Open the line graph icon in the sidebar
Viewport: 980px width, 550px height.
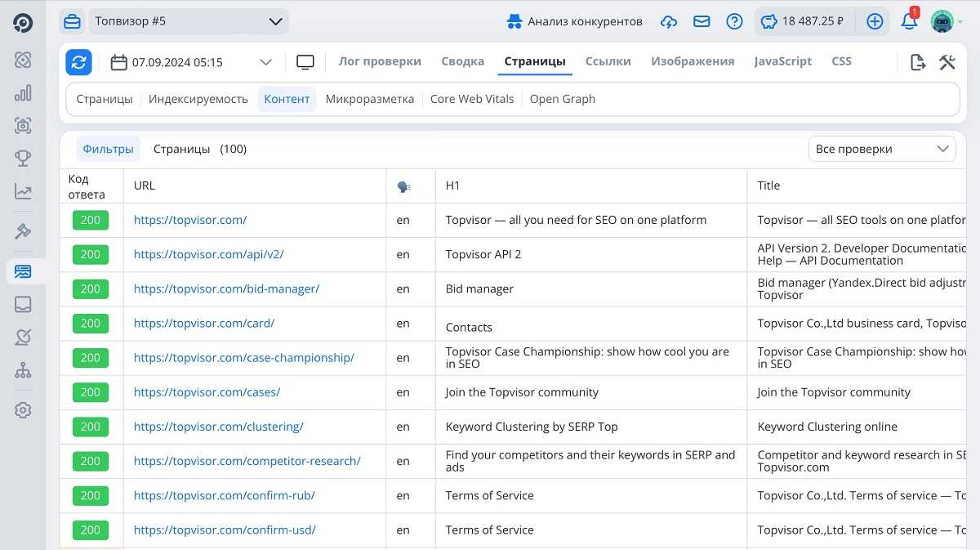coord(23,192)
